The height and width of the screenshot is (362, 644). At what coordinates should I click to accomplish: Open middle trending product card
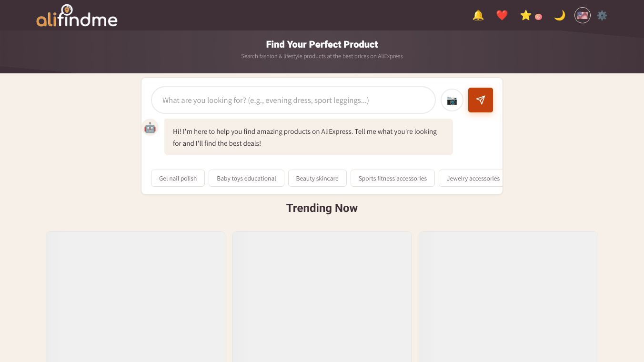coord(322,296)
